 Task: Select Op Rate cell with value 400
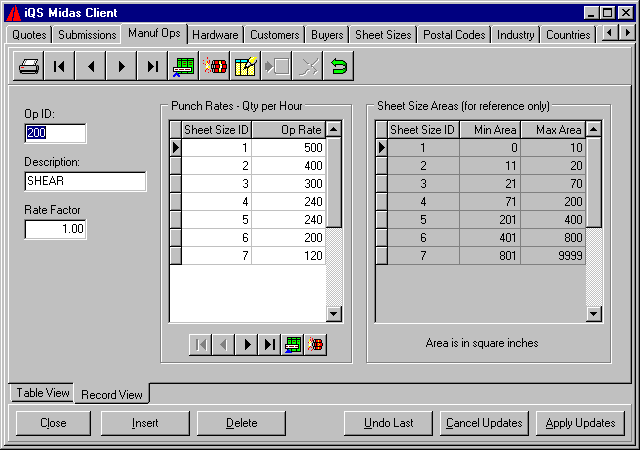tap(289, 166)
